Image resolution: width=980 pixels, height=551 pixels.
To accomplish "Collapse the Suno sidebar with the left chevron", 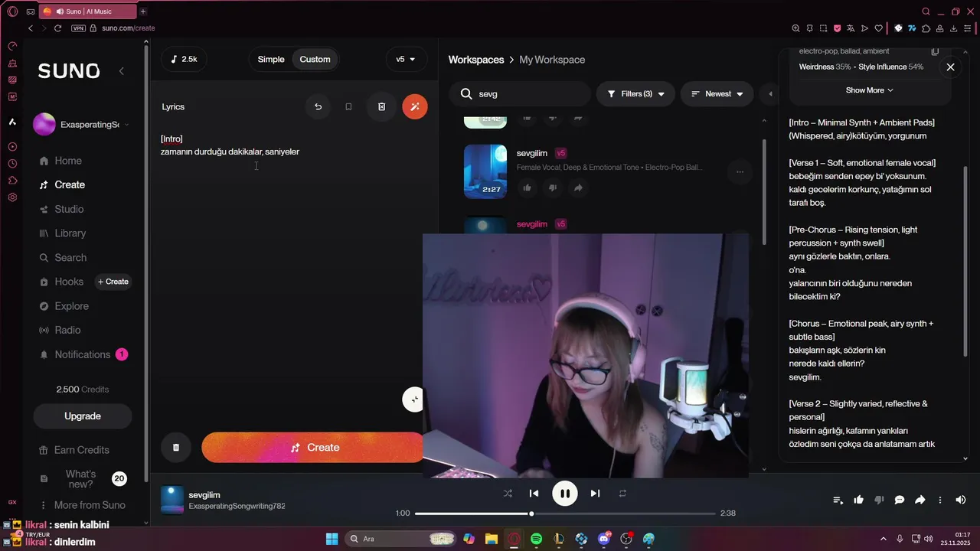I will pyautogui.click(x=121, y=71).
